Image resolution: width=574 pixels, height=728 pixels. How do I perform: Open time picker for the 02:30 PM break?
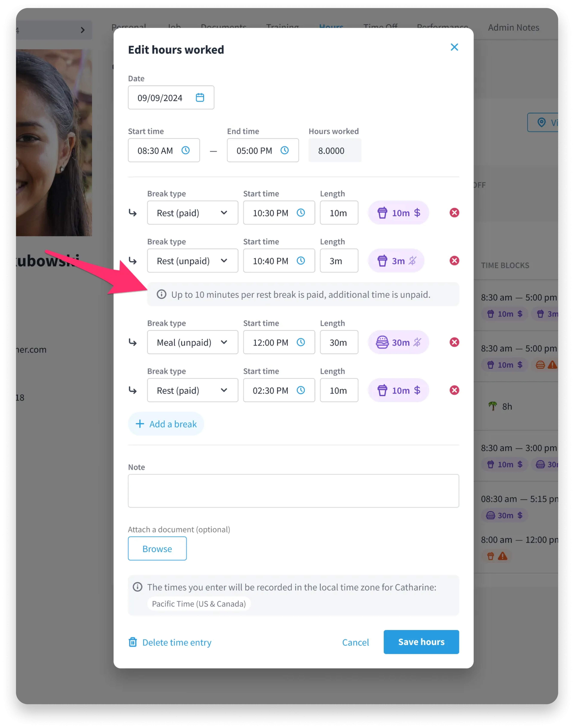point(301,390)
